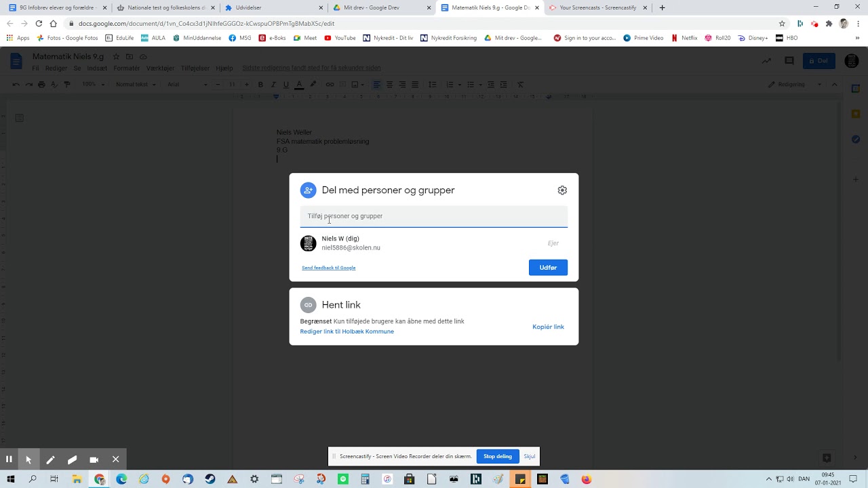Screen dimensions: 868x488
Task: Open Spotify from taskbar
Action: tap(343, 479)
